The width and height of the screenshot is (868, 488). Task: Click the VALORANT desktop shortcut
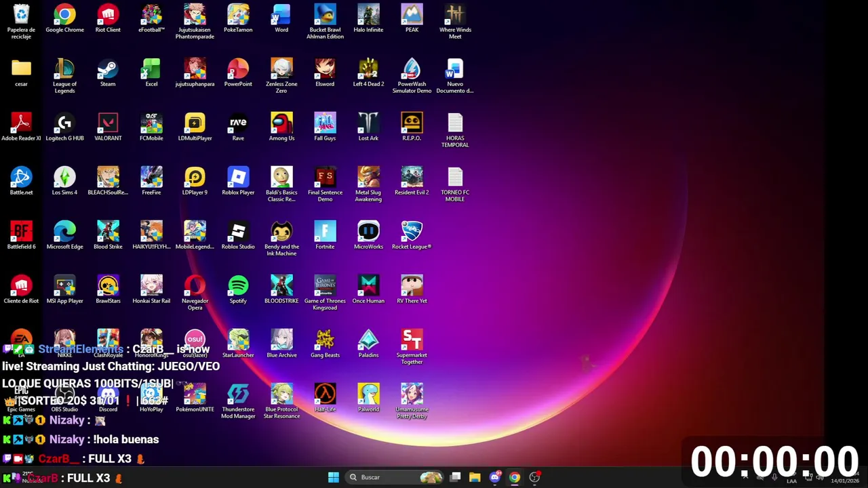[108, 127]
